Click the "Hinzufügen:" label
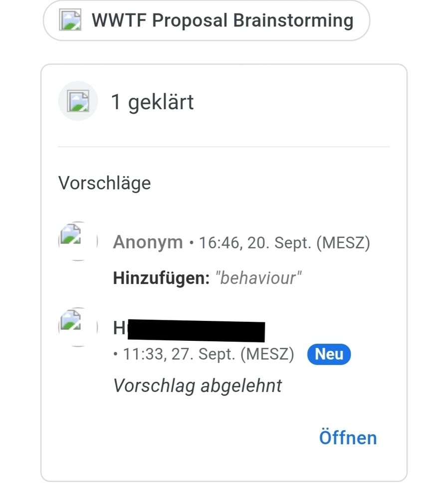 (161, 278)
